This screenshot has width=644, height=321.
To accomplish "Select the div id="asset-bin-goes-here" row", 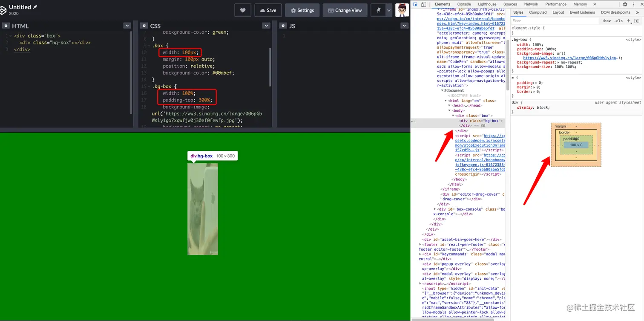I will [x=462, y=240].
